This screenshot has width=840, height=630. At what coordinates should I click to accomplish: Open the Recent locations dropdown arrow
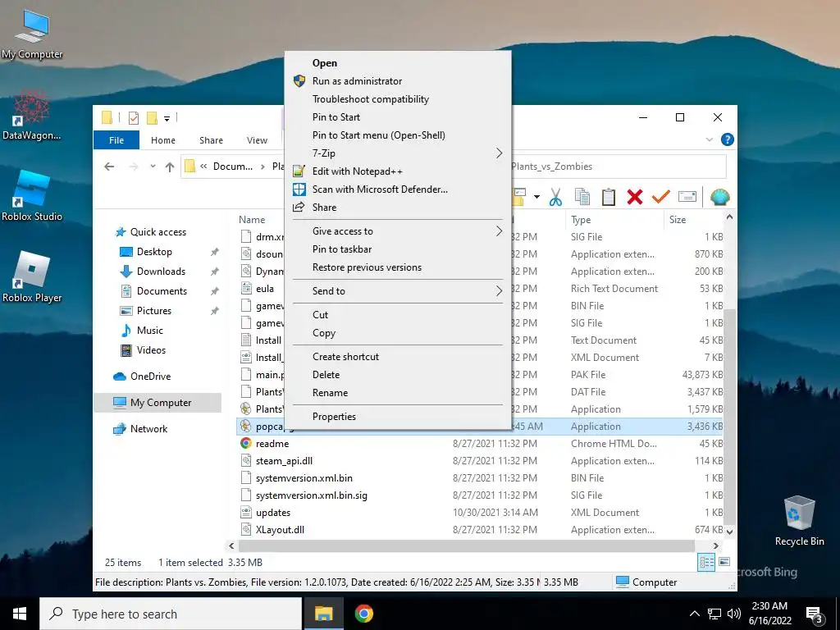[153, 167]
